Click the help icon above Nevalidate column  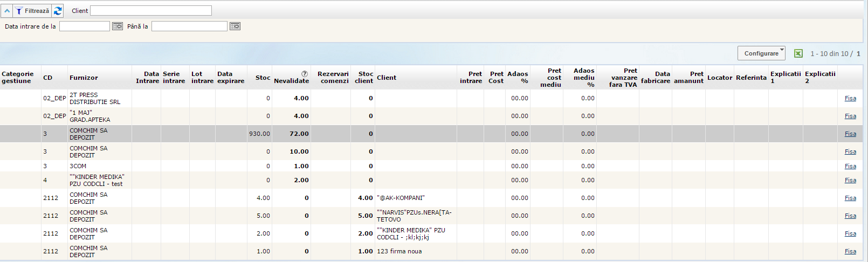tap(305, 74)
